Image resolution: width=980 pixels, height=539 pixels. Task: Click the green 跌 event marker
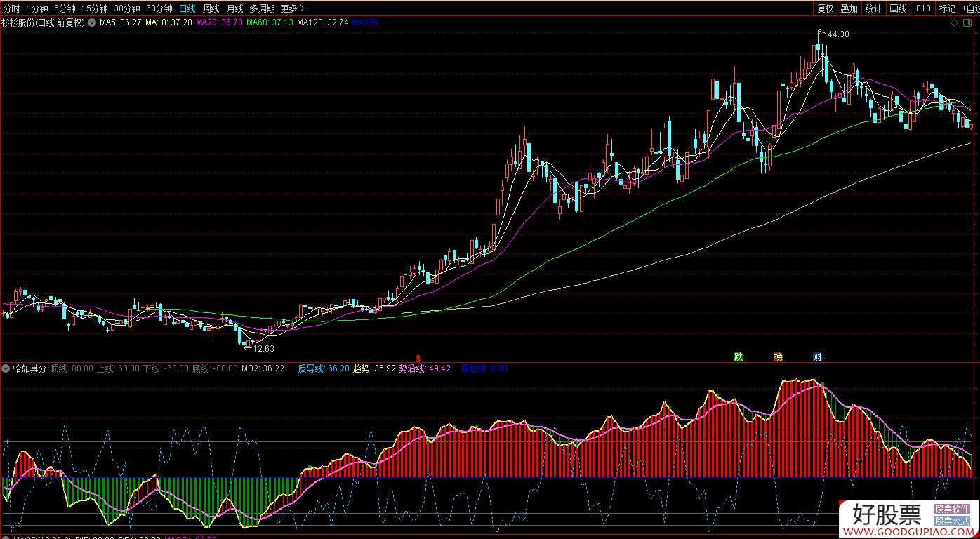coord(738,357)
